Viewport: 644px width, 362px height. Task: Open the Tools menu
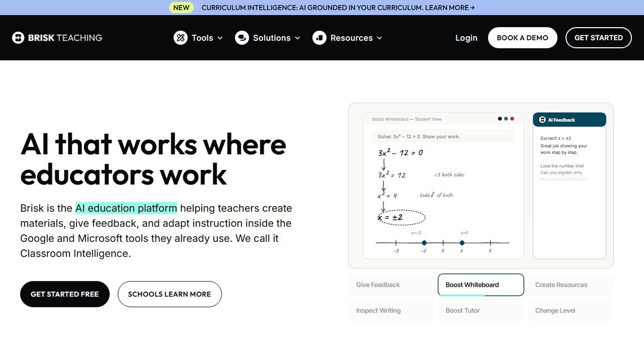click(x=198, y=38)
